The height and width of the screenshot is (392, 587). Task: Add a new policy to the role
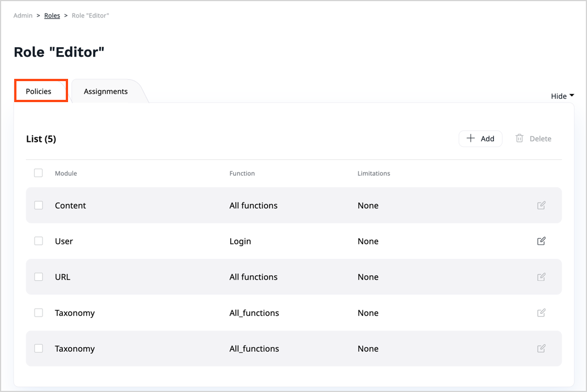(480, 138)
